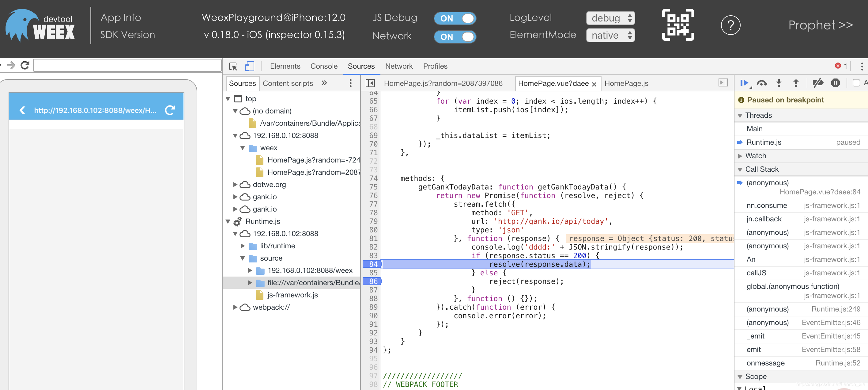Toggle the Async checkbox in debugger toolbar
This screenshot has width=868, height=390.
coord(856,83)
